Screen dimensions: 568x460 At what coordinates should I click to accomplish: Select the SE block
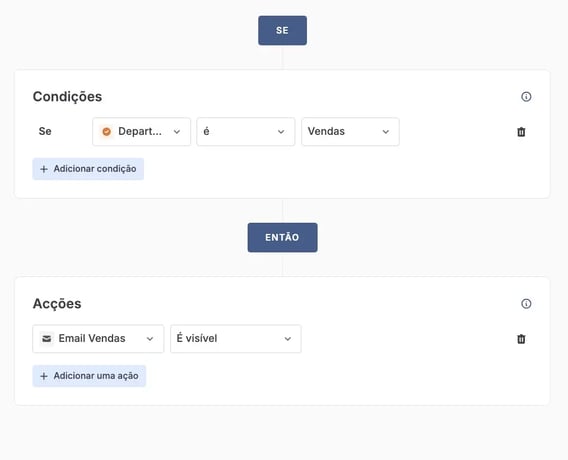pos(283,30)
